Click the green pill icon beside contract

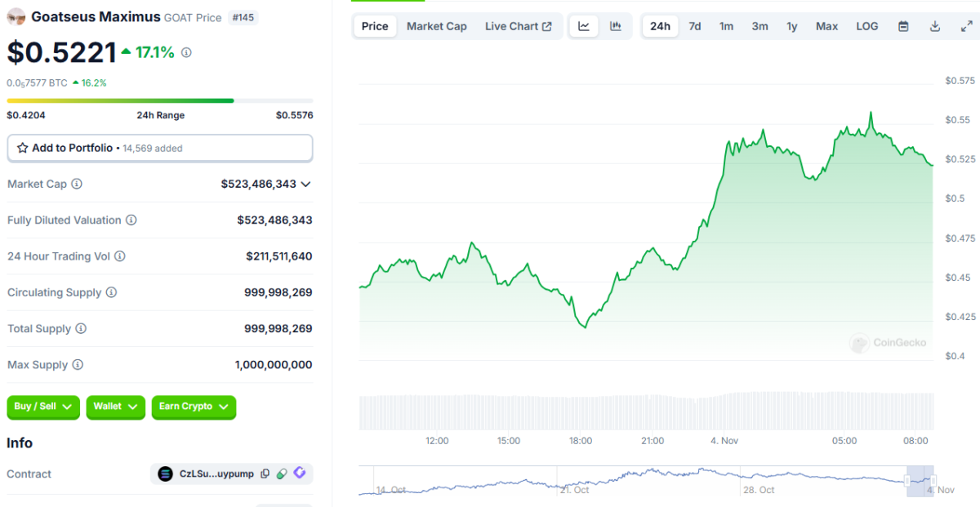(x=282, y=474)
